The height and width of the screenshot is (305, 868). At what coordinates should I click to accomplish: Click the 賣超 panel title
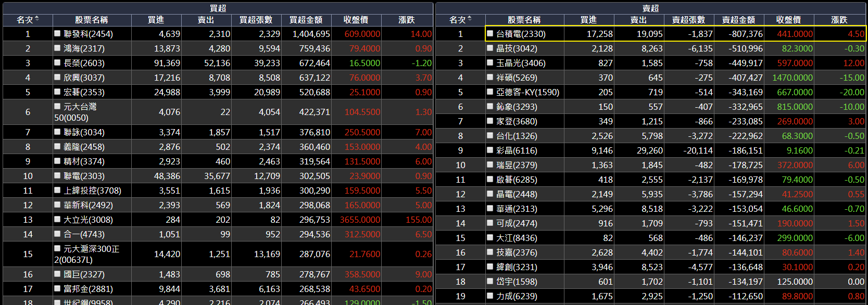pyautogui.click(x=650, y=8)
